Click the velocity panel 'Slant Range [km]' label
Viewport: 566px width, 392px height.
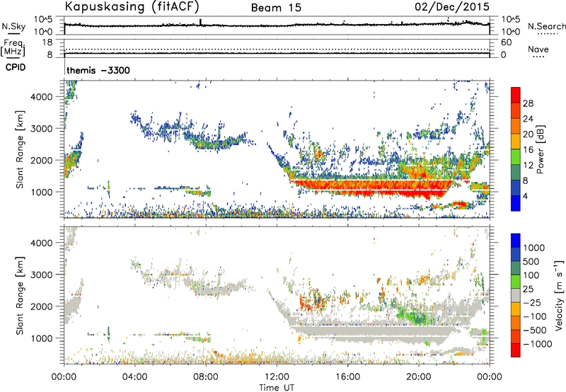pos(20,296)
